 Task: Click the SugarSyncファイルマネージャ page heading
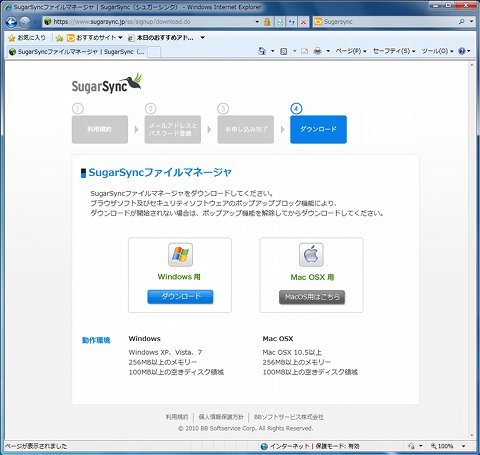[x=160, y=173]
